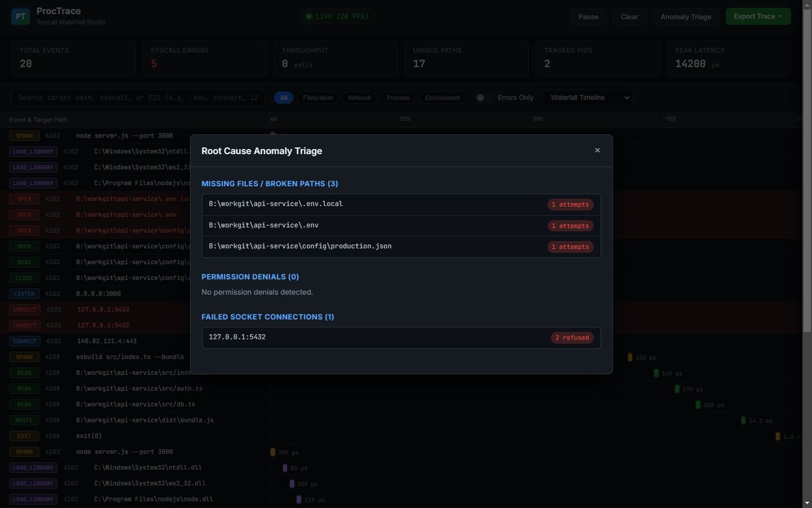
Task: Close the Root Cause Anomaly Triage dialog
Action: pyautogui.click(x=597, y=150)
